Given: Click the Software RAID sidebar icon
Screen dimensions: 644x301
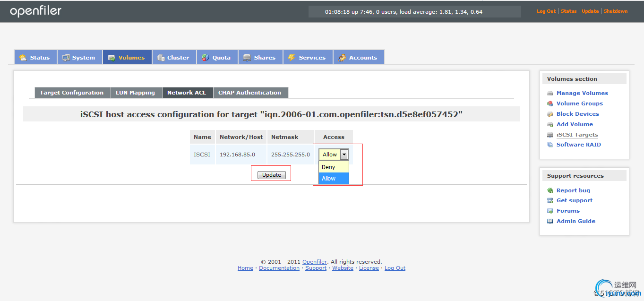Looking at the screenshot, I should point(550,145).
